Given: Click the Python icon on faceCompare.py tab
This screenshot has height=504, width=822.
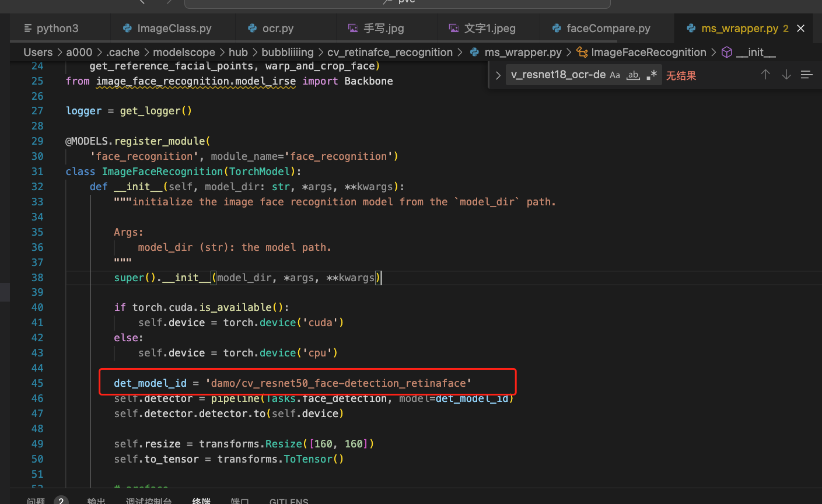Looking at the screenshot, I should tap(557, 28).
